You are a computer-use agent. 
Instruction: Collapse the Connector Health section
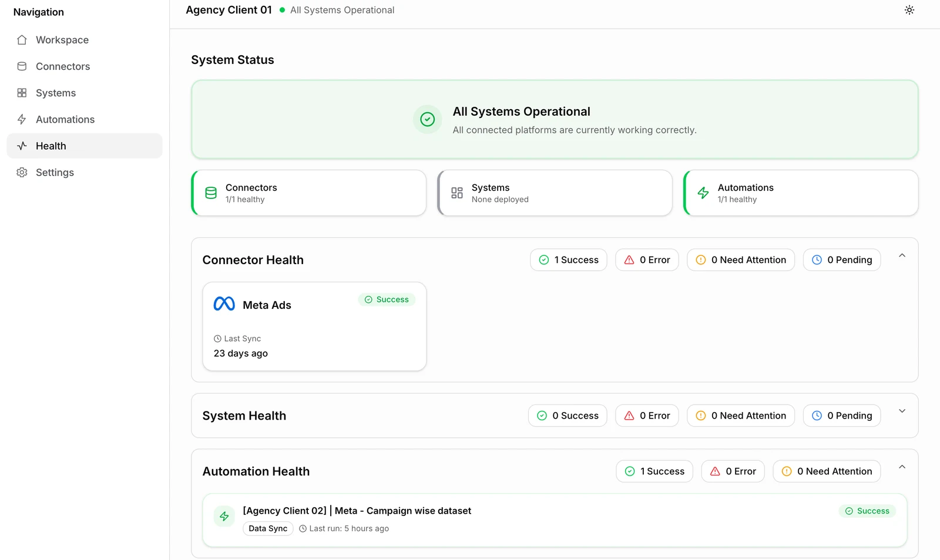coord(902,255)
